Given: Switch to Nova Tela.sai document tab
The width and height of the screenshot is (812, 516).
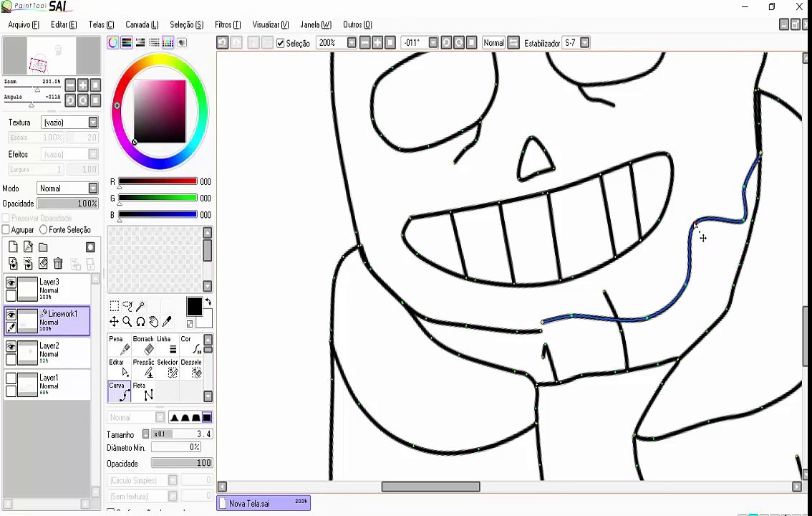Looking at the screenshot, I should 264,502.
